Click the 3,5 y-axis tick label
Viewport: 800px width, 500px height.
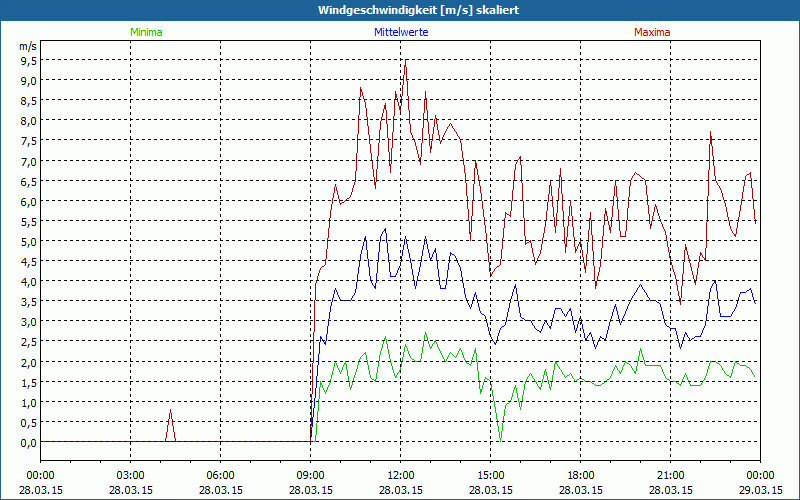(29, 302)
